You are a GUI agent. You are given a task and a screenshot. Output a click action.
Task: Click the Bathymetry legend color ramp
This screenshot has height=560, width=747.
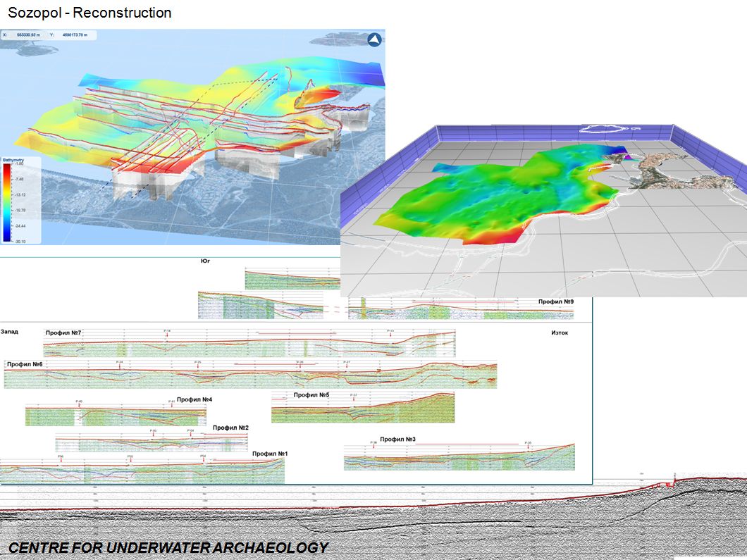coord(6,203)
